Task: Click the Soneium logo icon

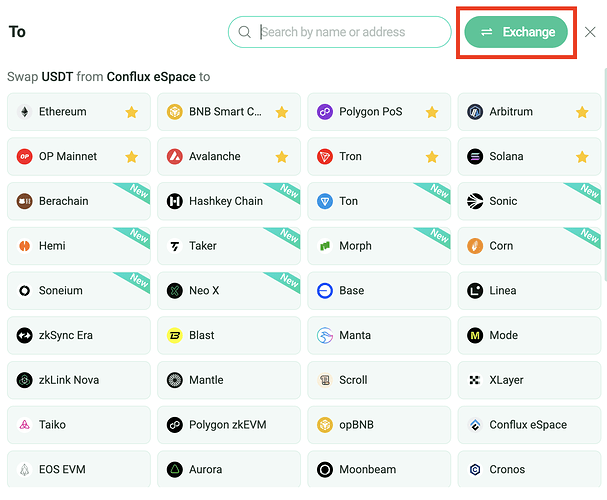Action: (x=24, y=291)
